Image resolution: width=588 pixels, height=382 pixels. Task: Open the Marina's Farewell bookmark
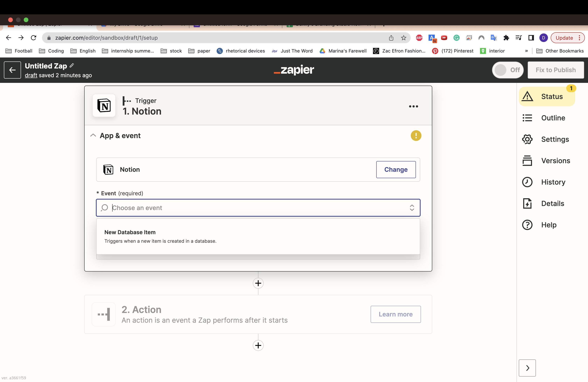click(x=343, y=51)
